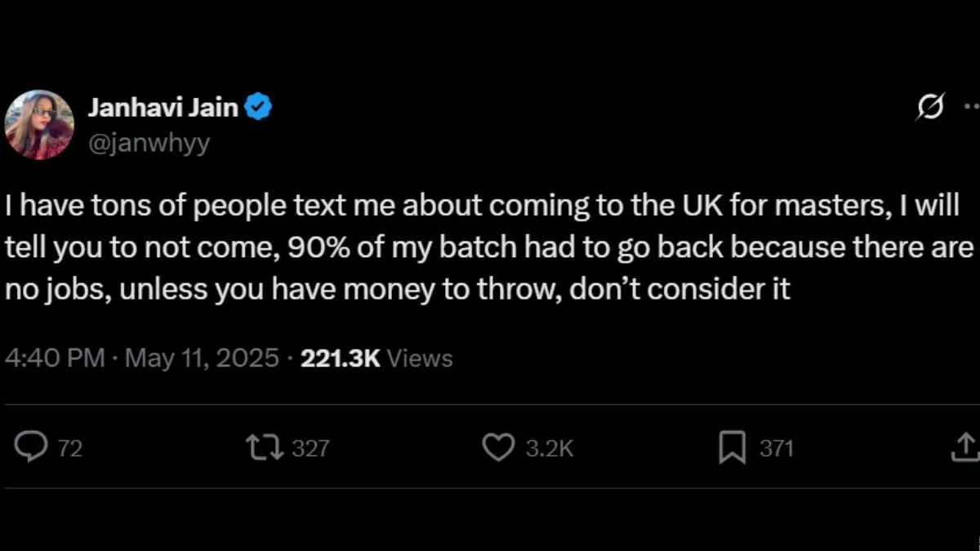The height and width of the screenshot is (551, 980).
Task: Click the blue verified badge
Action: point(259,107)
